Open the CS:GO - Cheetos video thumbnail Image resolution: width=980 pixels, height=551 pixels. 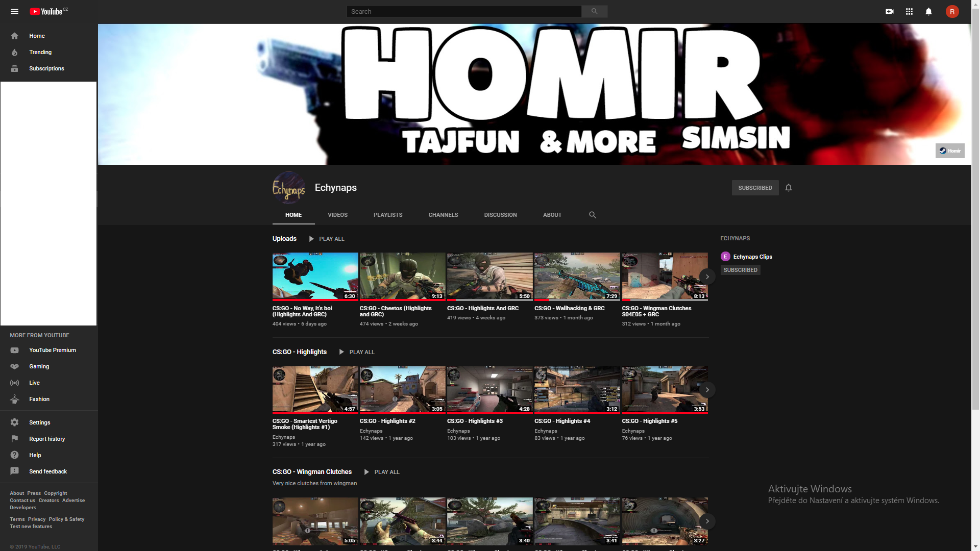point(403,277)
